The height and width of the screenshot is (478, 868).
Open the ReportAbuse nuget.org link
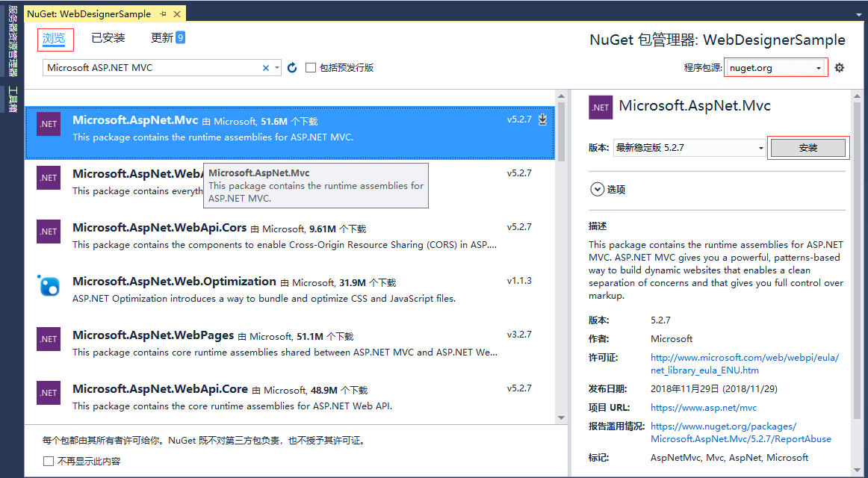[741, 432]
